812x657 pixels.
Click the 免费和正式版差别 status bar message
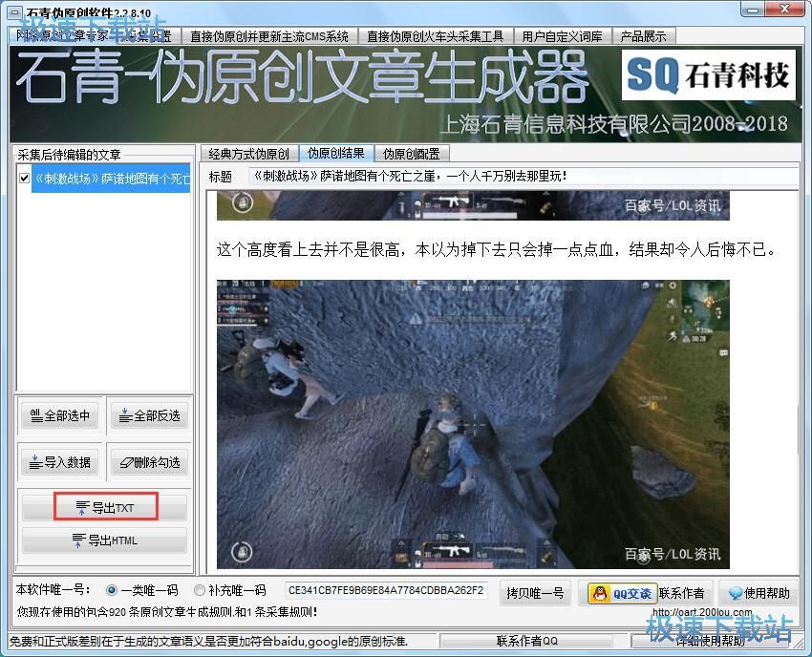tap(208, 642)
